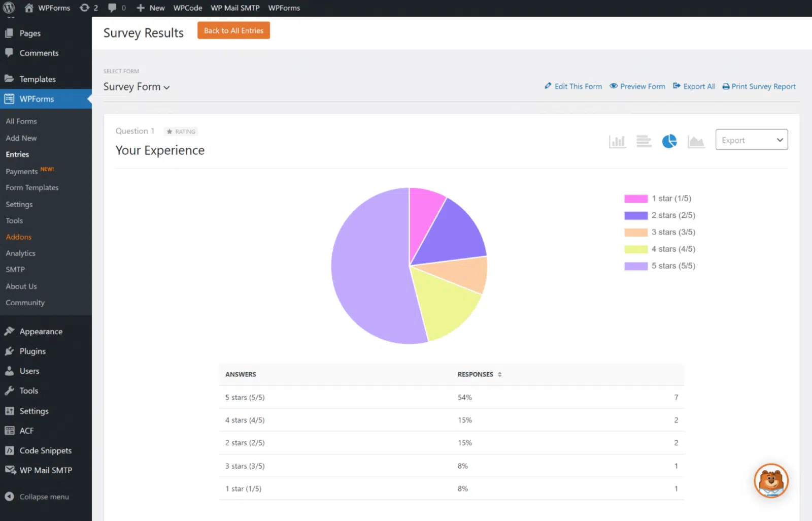The width and height of the screenshot is (812, 521).
Task: Click the New plus icon in admin bar
Action: 141,8
